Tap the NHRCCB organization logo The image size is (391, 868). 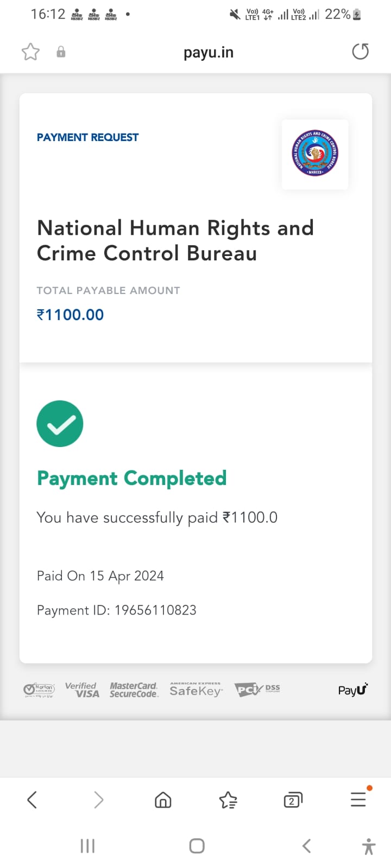(315, 154)
